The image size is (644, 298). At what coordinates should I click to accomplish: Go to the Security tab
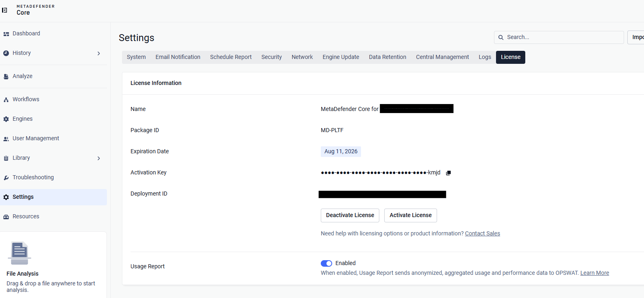[x=272, y=57]
